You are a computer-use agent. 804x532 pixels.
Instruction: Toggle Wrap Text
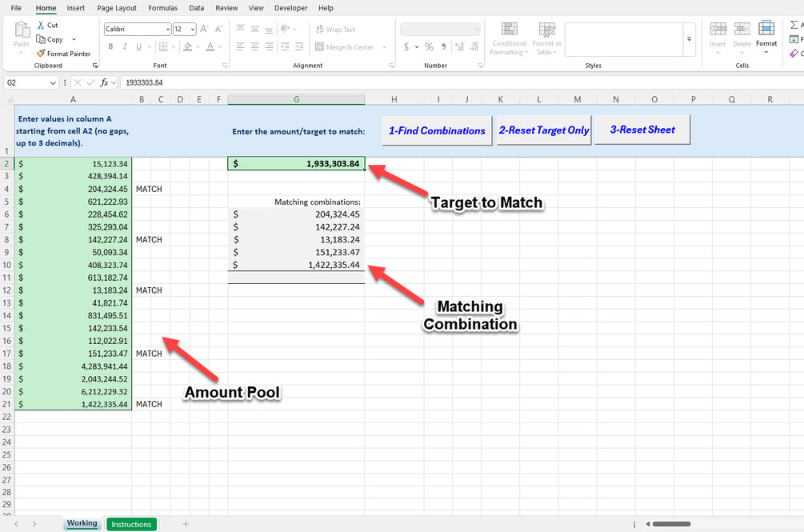pos(336,29)
